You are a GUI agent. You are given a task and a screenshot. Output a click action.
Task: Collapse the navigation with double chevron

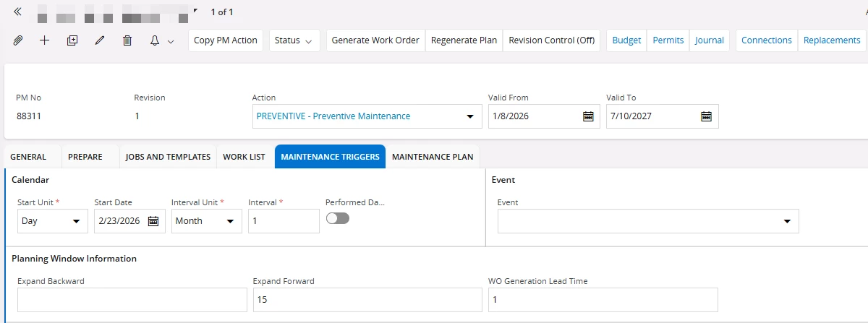pyautogui.click(x=17, y=12)
